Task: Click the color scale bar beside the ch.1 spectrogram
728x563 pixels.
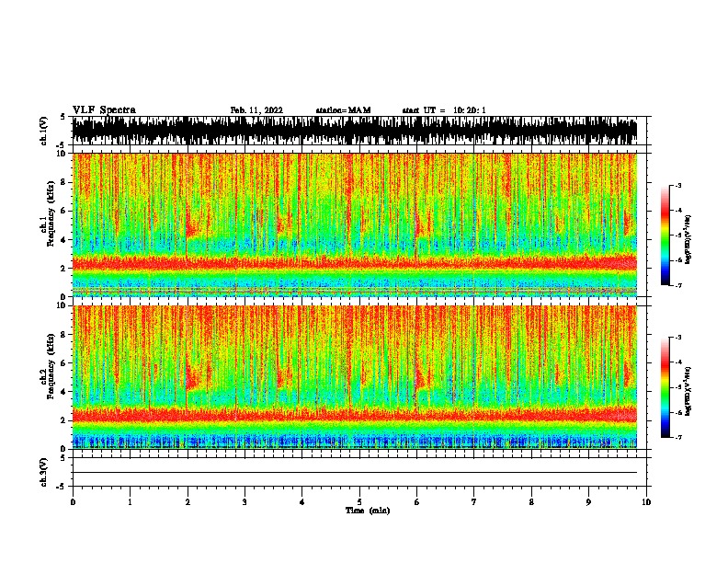Action: coord(665,236)
